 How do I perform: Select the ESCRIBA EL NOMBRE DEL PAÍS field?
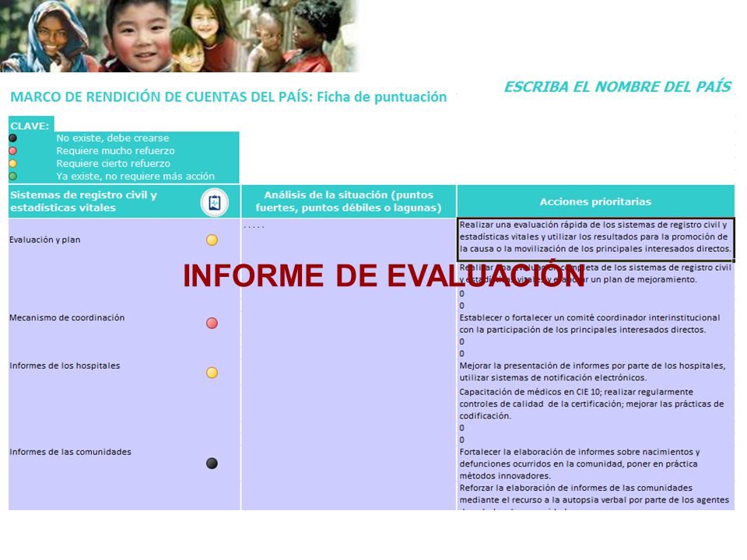coord(617,86)
